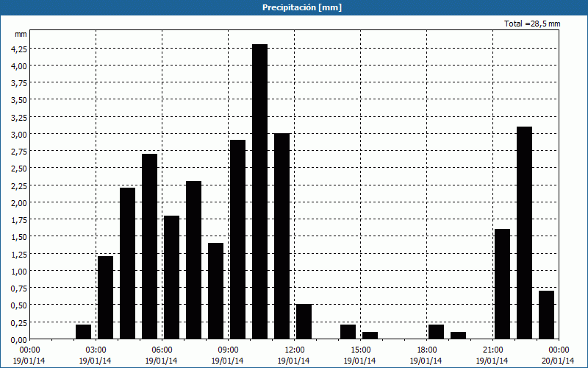This screenshot has width=588, height=368.
Task: Click the 3,25 y-axis label
Action: click(19, 117)
